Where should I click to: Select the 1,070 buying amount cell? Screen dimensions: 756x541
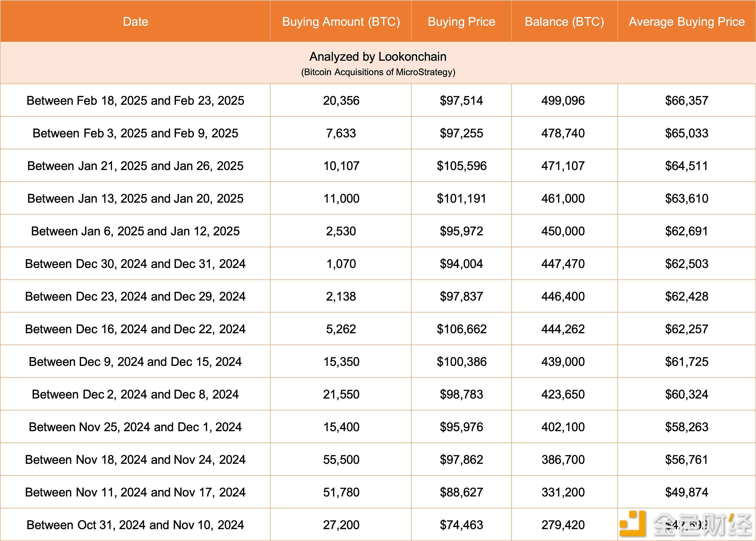[x=341, y=263]
